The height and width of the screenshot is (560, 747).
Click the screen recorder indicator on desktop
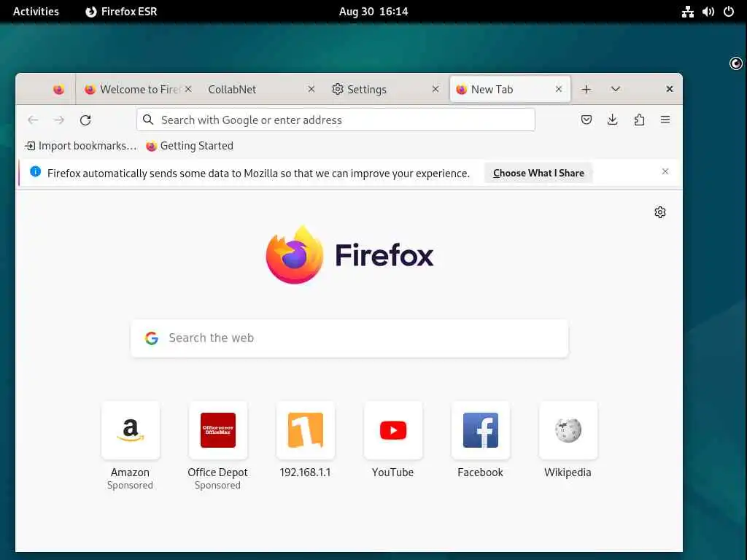(736, 63)
